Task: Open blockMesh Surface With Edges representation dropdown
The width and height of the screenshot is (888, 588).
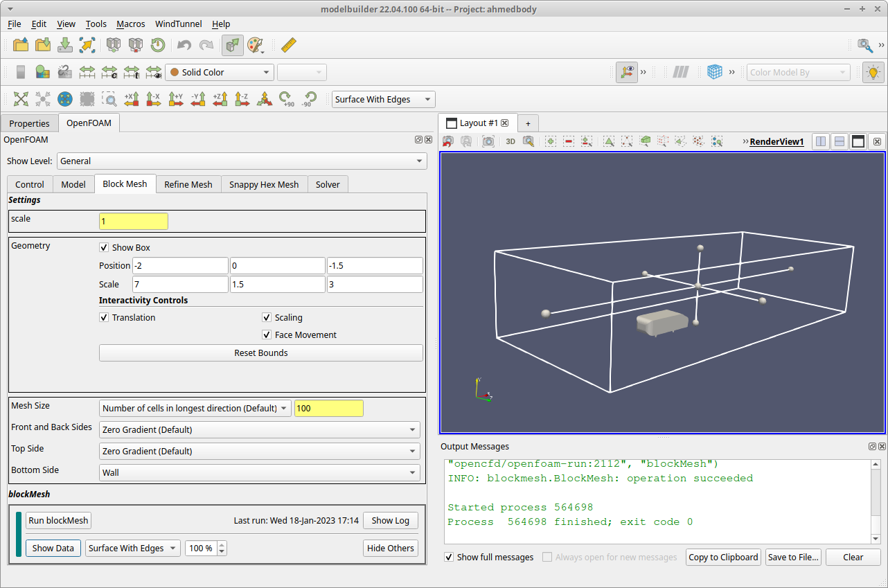Action: click(x=133, y=548)
